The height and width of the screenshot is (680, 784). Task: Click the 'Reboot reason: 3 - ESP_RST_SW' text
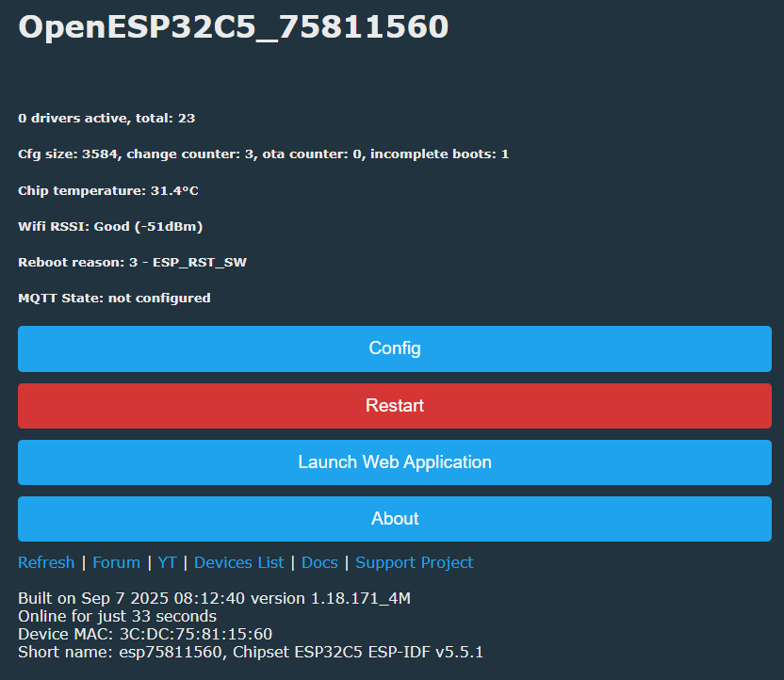133,263
